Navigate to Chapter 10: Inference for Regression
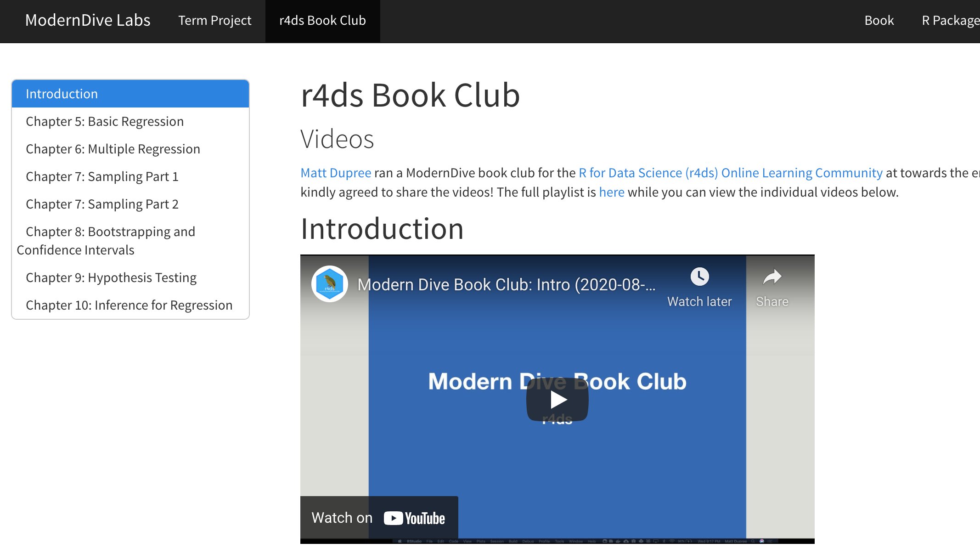Viewport: 980px width, 554px height. tap(129, 305)
